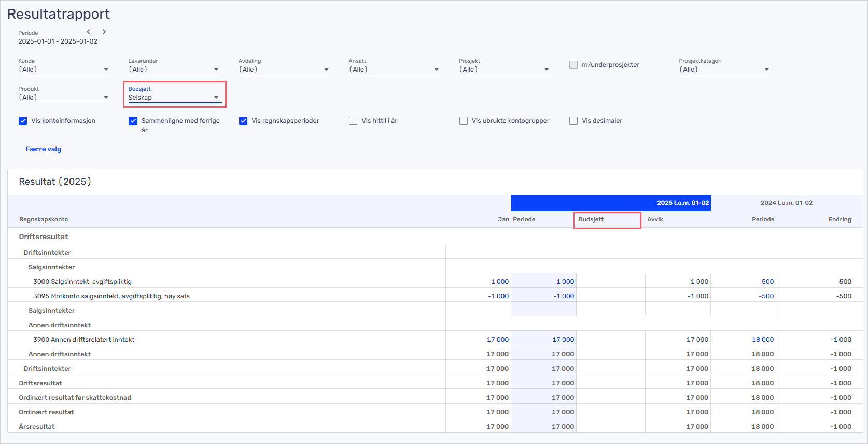Uncheck Sammenligne med forrige år
Image resolution: width=868 pixels, height=444 pixels.
133,121
